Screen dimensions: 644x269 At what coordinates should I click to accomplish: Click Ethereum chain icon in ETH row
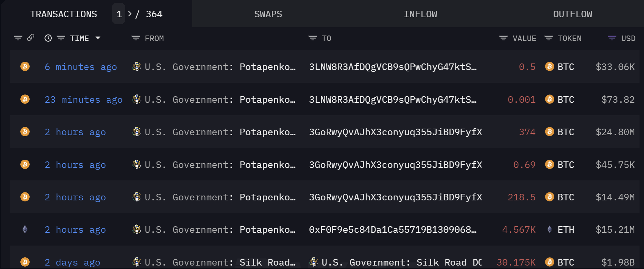click(25, 229)
